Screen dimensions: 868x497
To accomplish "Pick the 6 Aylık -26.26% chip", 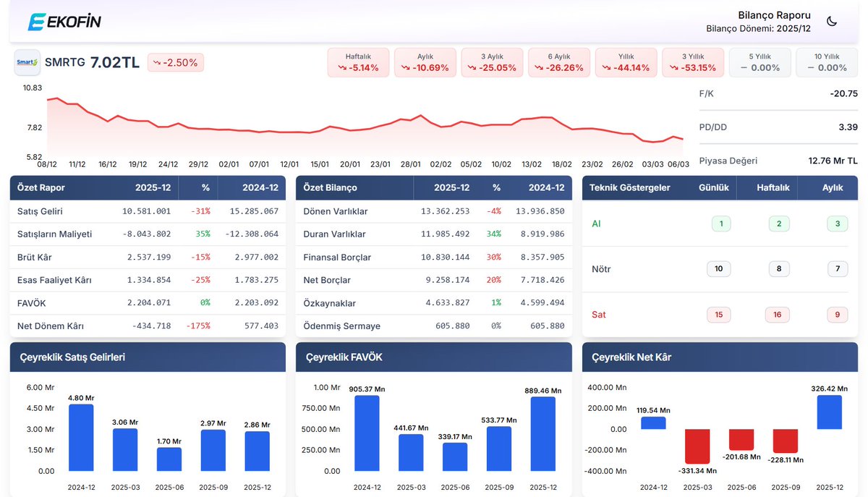I will pos(559,62).
